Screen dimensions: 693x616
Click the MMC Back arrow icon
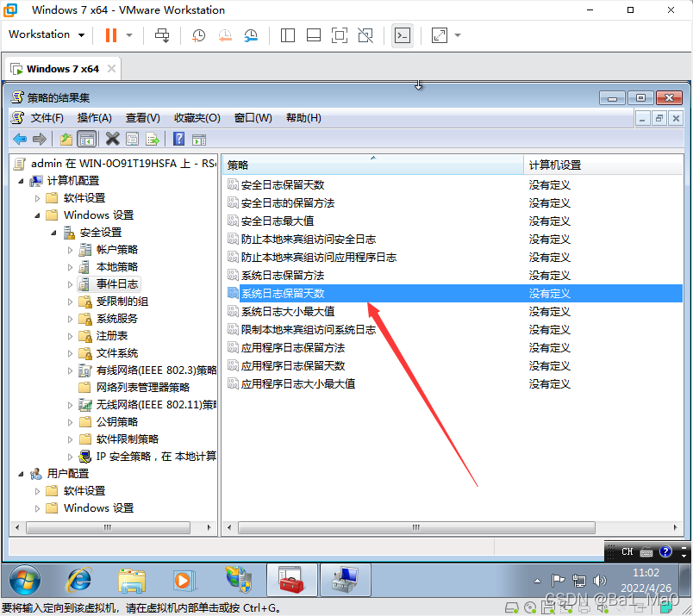tap(20, 140)
